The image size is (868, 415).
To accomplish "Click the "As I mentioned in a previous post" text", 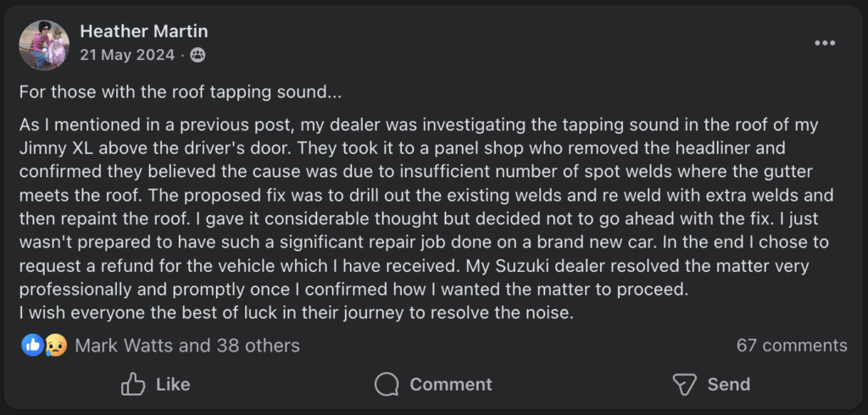I will pos(153,125).
